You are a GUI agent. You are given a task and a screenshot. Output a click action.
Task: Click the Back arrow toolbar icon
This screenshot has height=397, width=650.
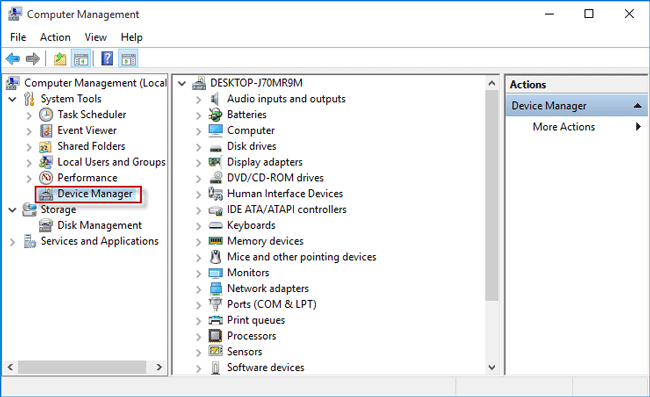[13, 59]
